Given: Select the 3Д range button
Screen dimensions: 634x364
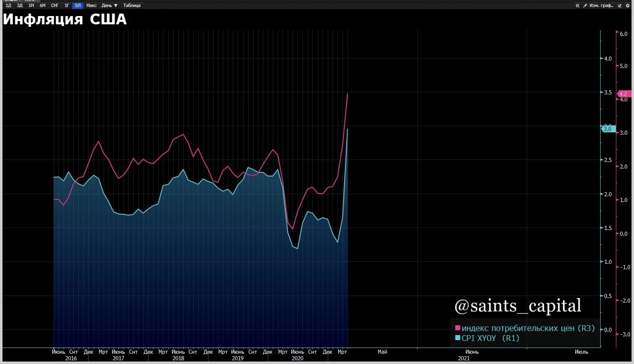Looking at the screenshot, I should (19, 5).
